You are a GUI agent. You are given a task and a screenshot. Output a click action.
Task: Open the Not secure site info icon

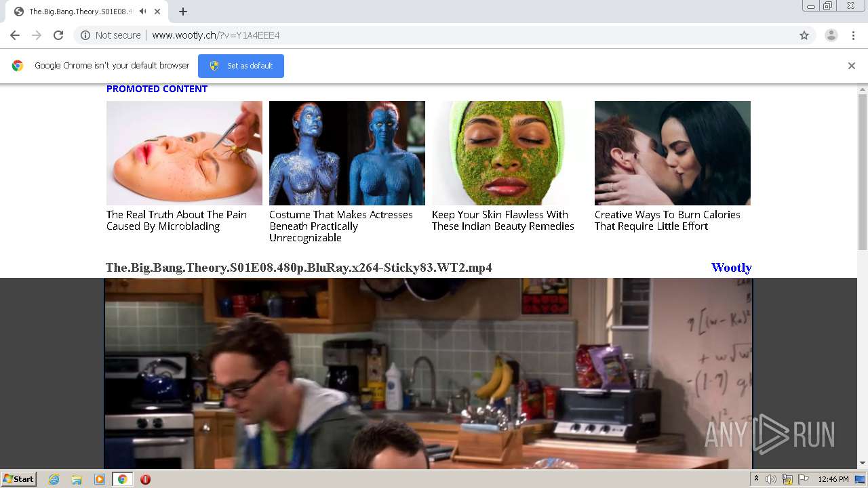[85, 35]
